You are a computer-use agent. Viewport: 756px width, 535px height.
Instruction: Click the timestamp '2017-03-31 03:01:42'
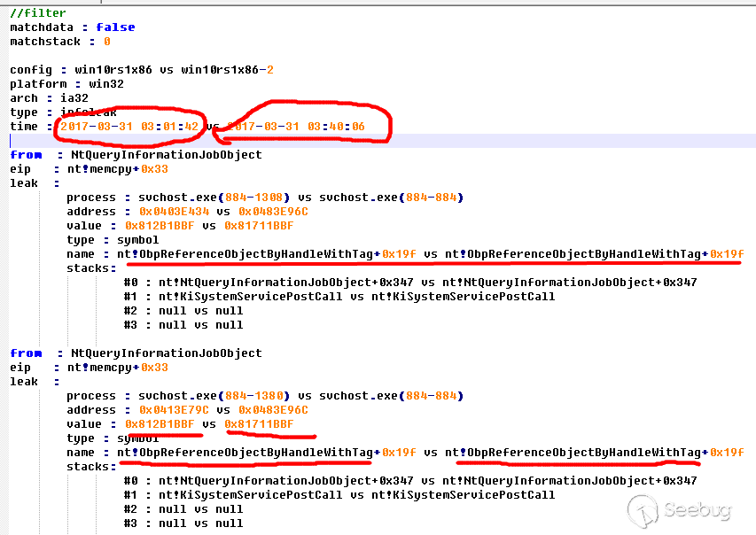pos(129,127)
